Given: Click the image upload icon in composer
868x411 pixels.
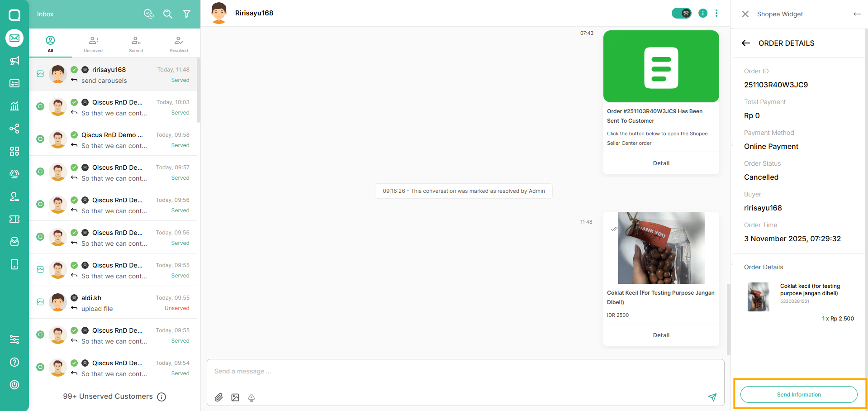Looking at the screenshot, I should 235,397.
